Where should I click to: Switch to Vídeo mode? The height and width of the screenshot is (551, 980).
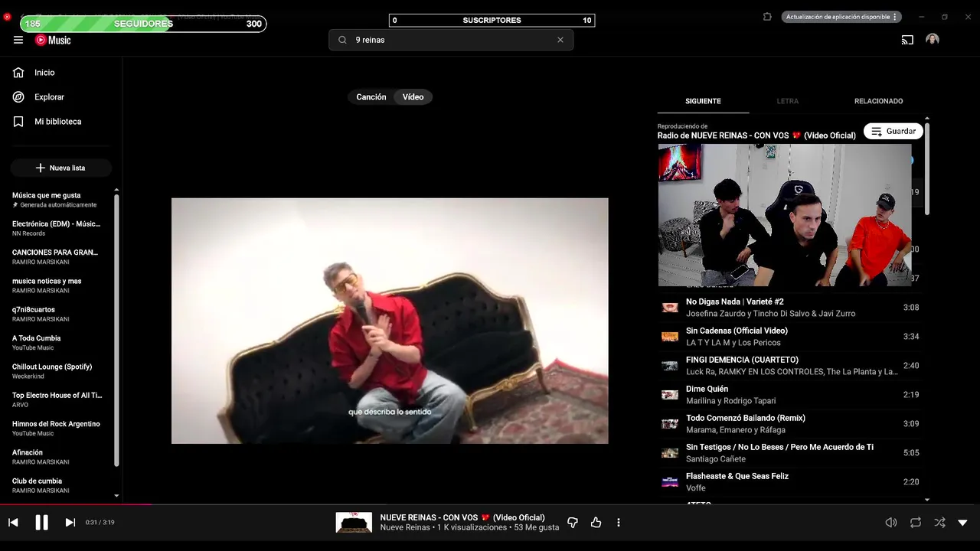coord(413,97)
